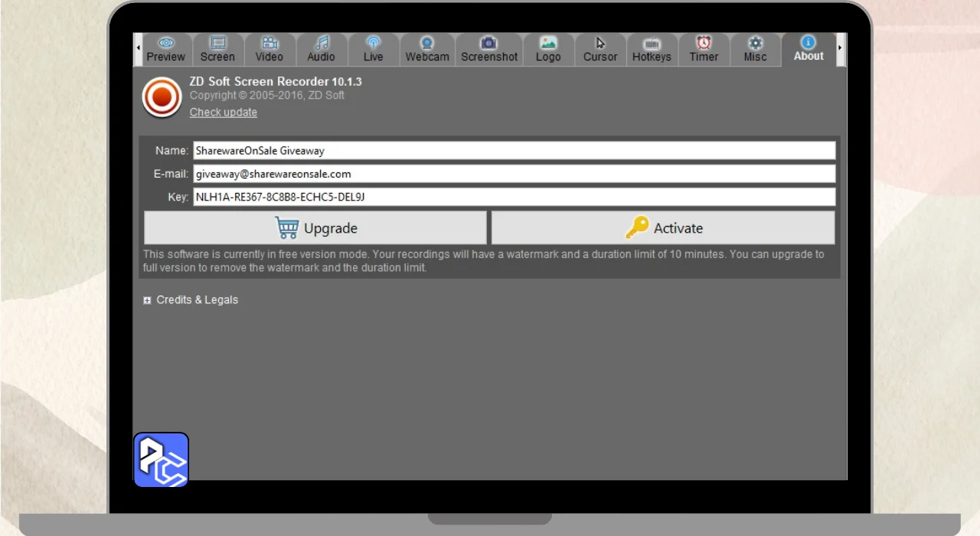Screen dimensions: 980x536
Task: Switch to the Timer tab
Action: [x=704, y=49]
